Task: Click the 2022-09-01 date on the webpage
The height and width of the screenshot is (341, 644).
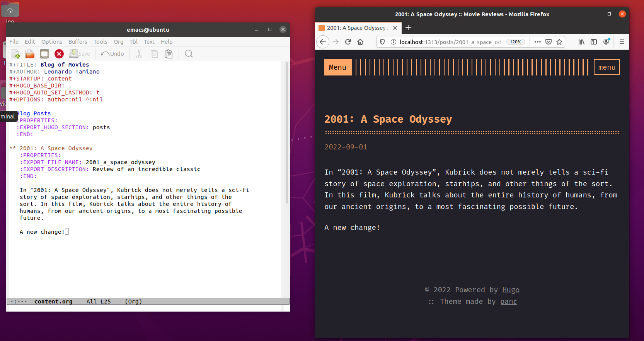Action: pyautogui.click(x=346, y=147)
